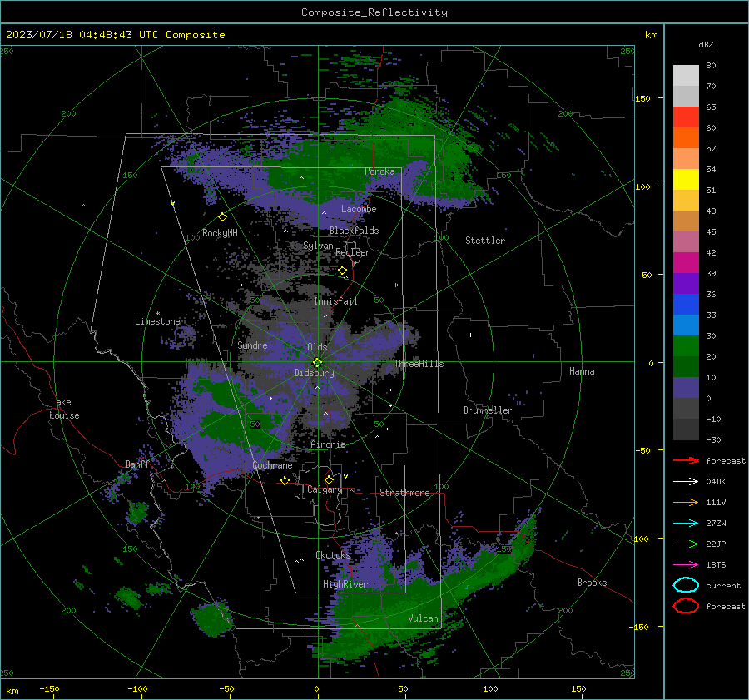Click the Vulcan label
The width and height of the screenshot is (749, 700).
click(424, 618)
